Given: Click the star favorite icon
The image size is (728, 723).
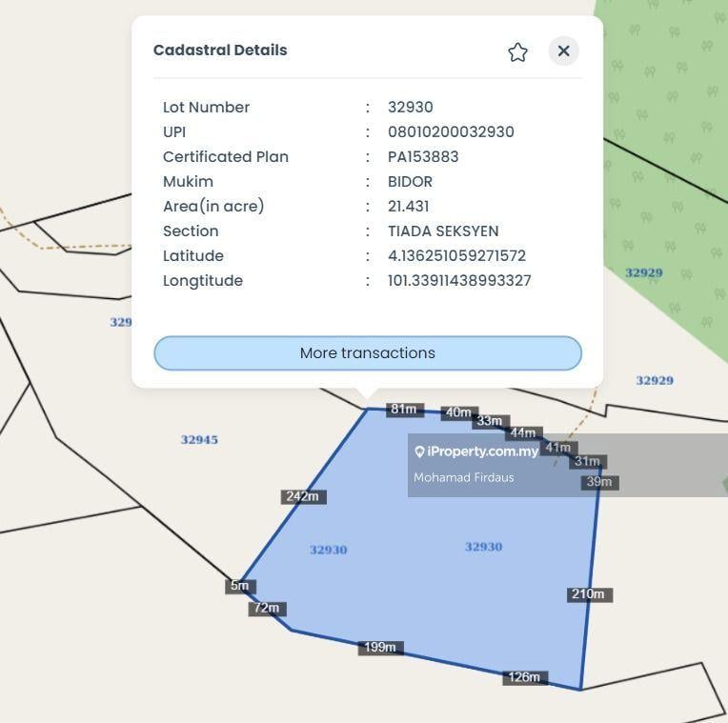Looking at the screenshot, I should click(517, 52).
